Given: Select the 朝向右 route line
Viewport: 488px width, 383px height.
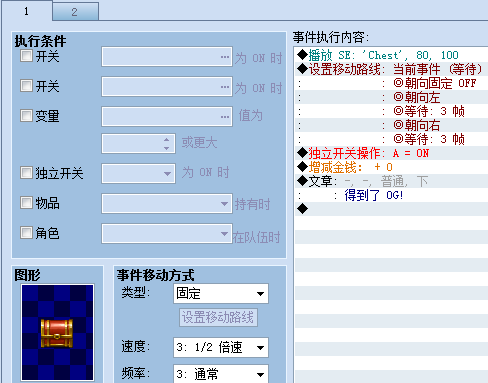Looking at the screenshot, I should (x=391, y=125).
